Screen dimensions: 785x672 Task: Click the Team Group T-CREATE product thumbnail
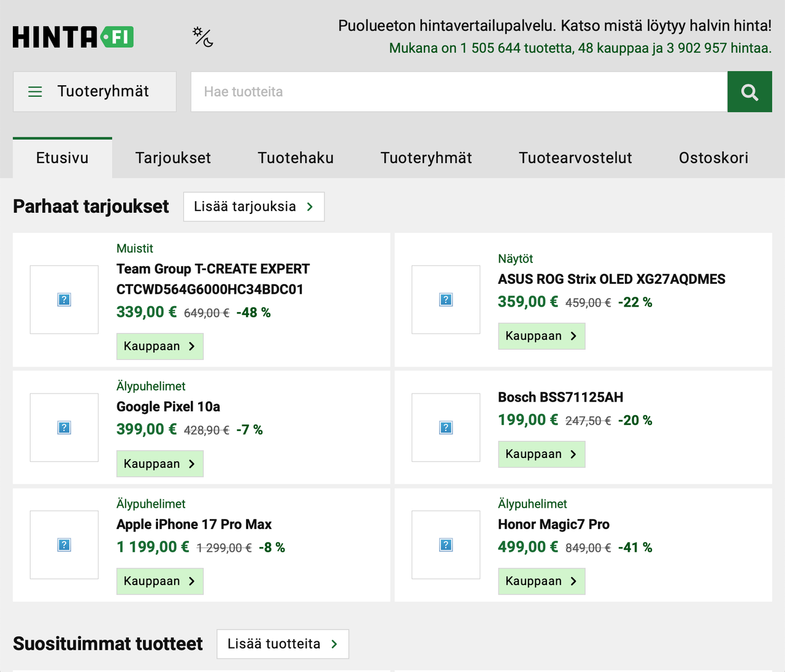point(64,300)
